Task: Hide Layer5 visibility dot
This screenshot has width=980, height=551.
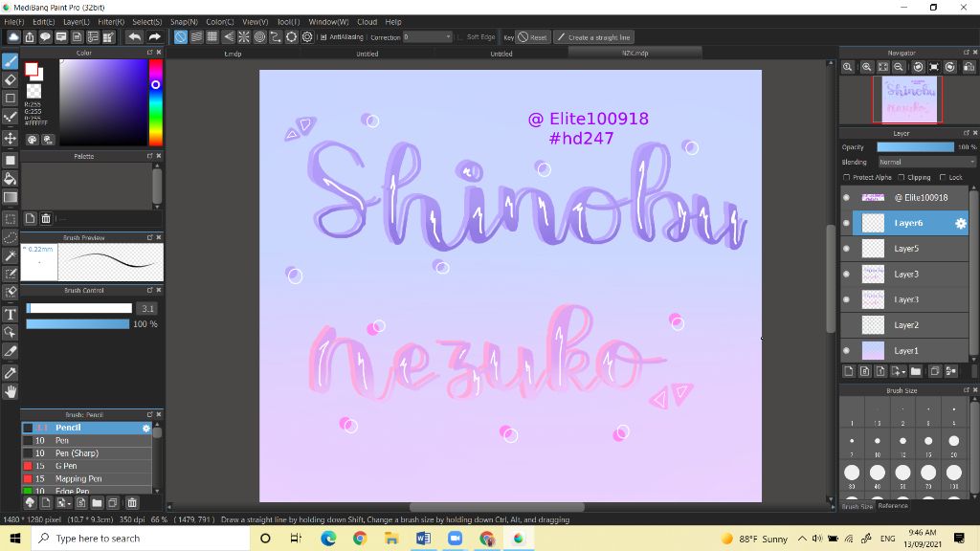Action: point(846,249)
